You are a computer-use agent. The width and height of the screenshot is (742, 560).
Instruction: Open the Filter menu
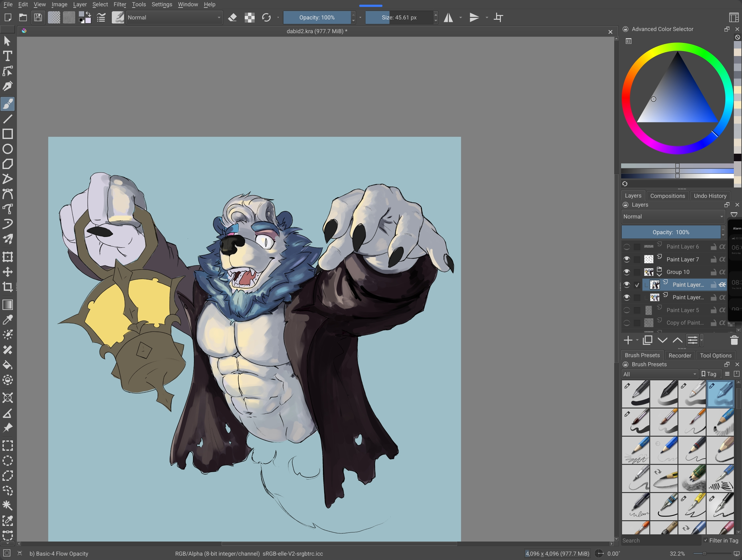119,4
